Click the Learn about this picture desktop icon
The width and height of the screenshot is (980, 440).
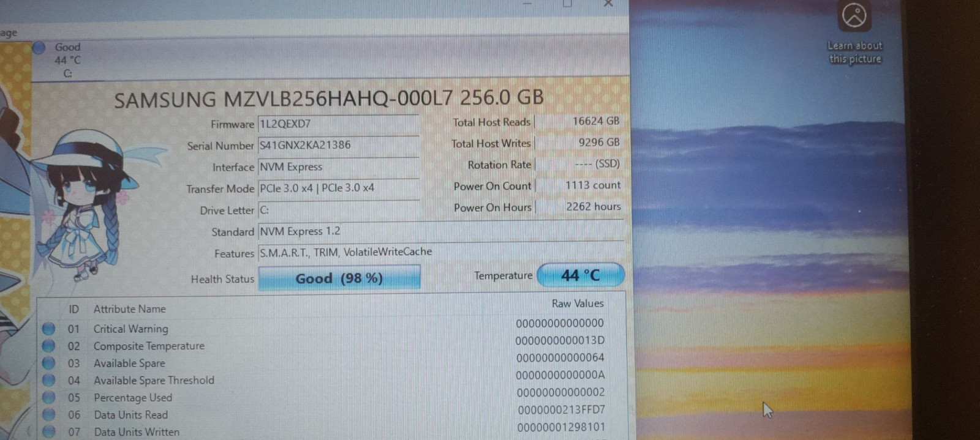click(x=855, y=32)
